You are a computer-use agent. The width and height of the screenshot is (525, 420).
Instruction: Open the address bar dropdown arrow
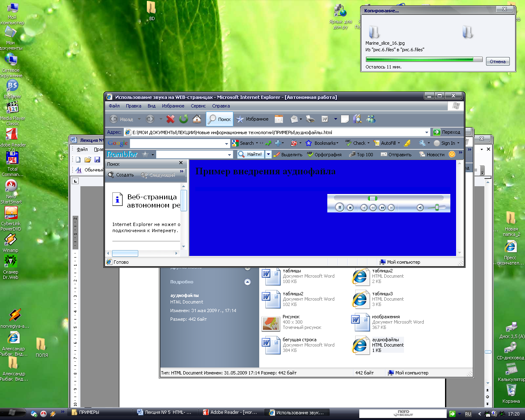[427, 132]
